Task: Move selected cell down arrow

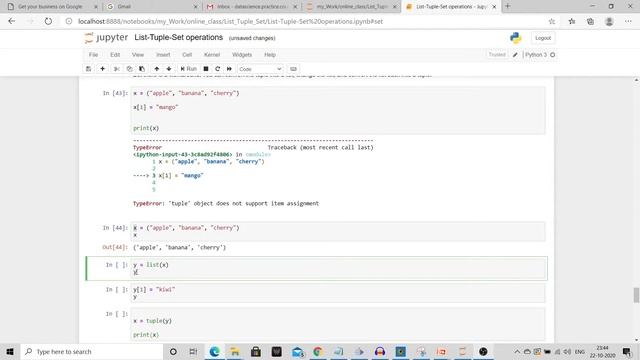Action: tap(169, 69)
